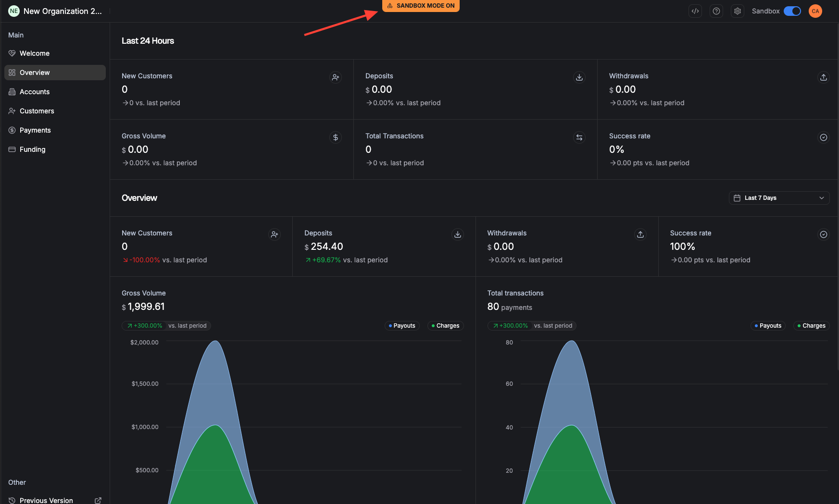This screenshot has height=504, width=839.
Task: Open the Funding section
Action: point(32,149)
